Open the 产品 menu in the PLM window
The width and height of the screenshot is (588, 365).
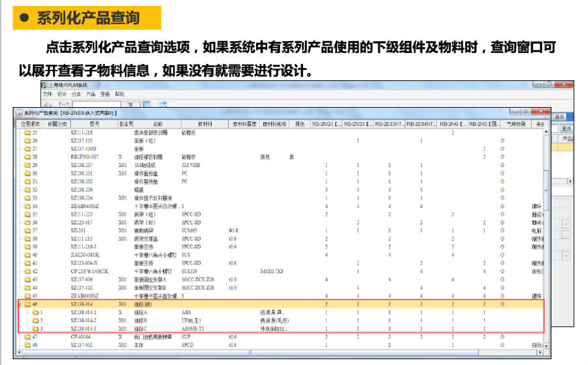point(91,94)
